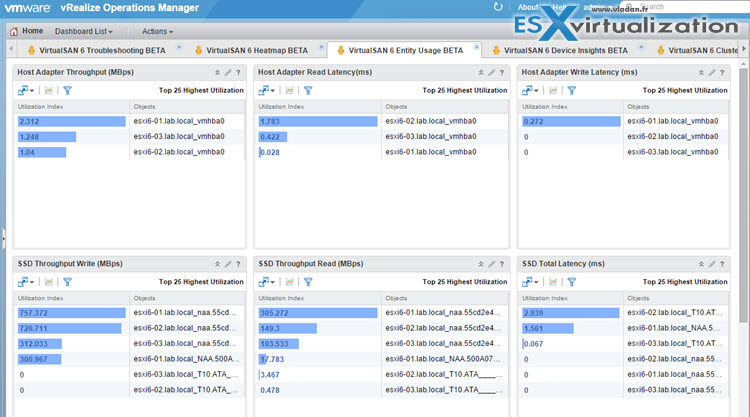Collapse the SSD Throughput Read widget
750x417 pixels.
(x=481, y=264)
